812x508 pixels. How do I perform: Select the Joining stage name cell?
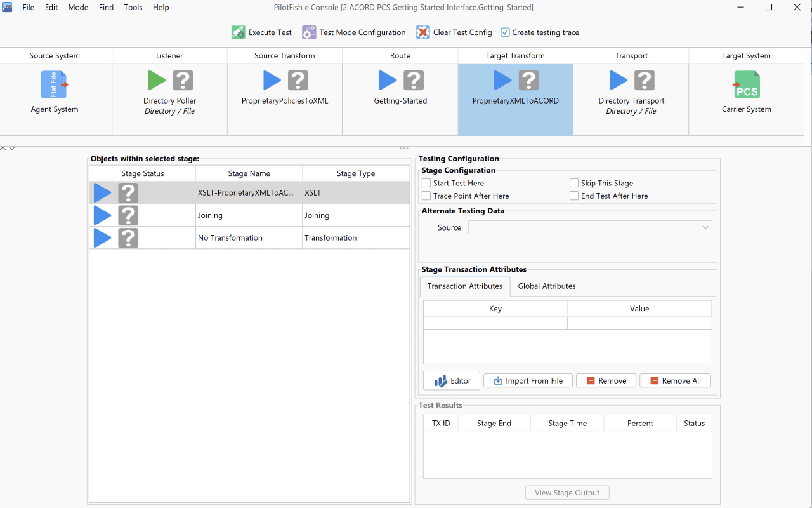coord(249,215)
